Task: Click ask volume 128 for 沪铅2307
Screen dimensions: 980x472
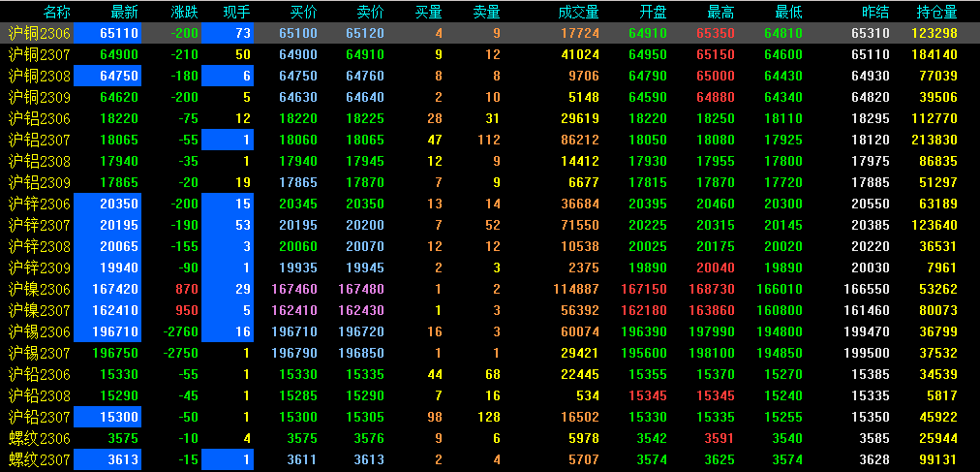Action: pos(489,418)
